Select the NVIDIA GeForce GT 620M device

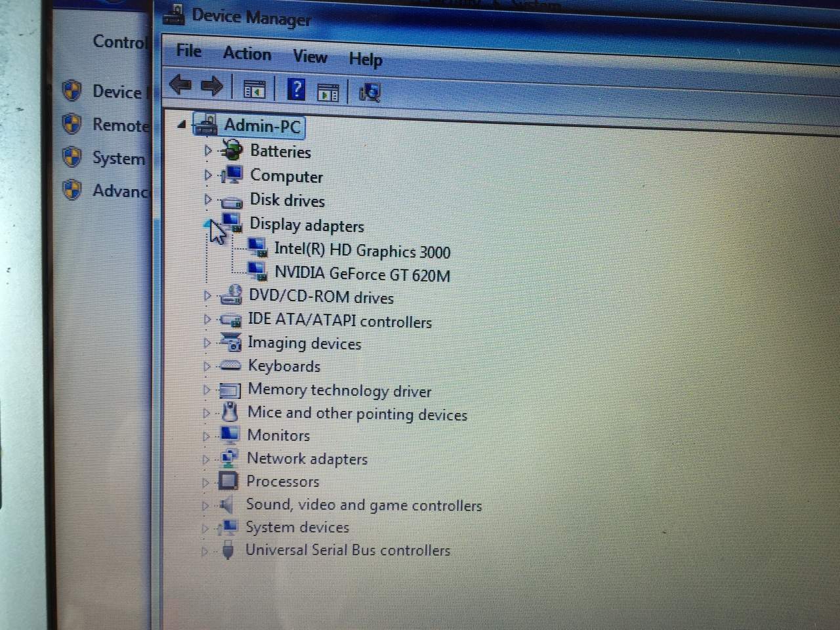(362, 274)
